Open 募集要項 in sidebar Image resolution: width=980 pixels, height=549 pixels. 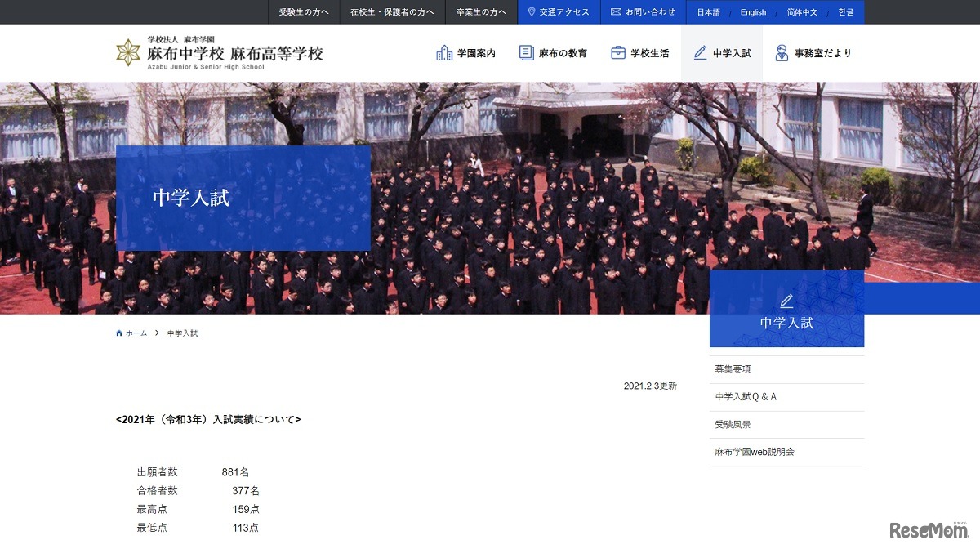(x=786, y=369)
